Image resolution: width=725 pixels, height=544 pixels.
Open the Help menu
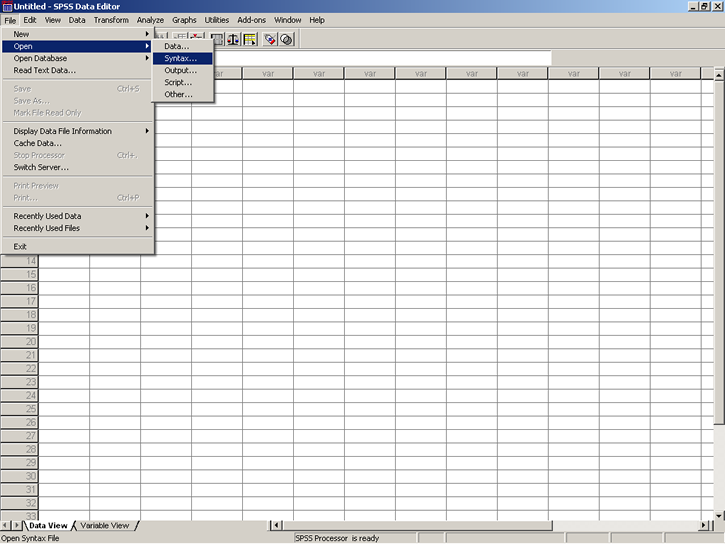317,20
